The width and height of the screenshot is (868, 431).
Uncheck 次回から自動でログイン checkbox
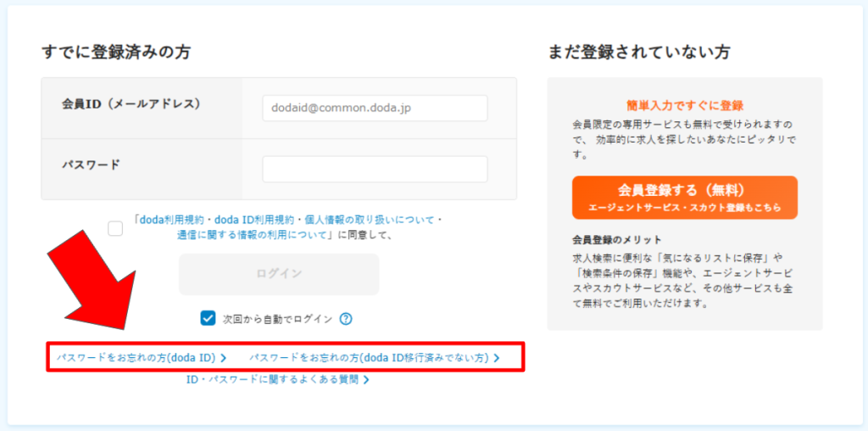click(208, 318)
